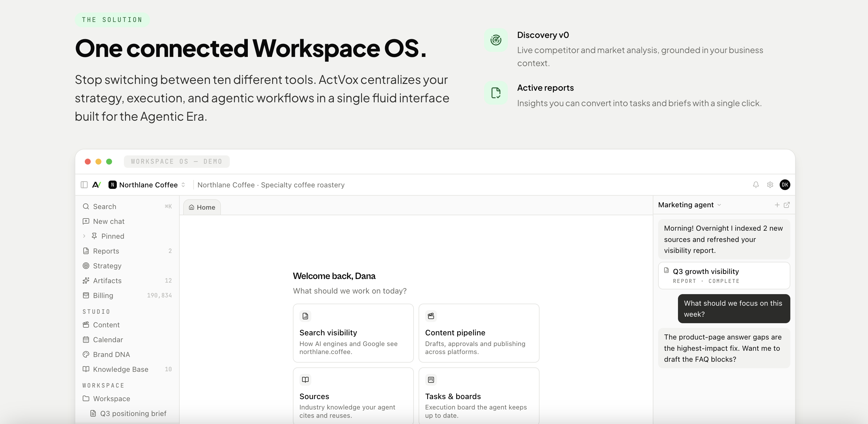Open Billing in the sidebar

[127, 295]
